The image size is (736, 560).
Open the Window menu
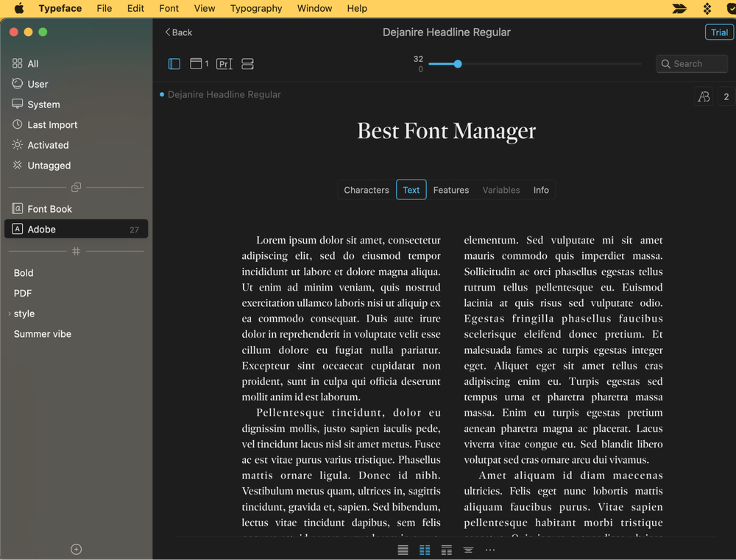(314, 8)
